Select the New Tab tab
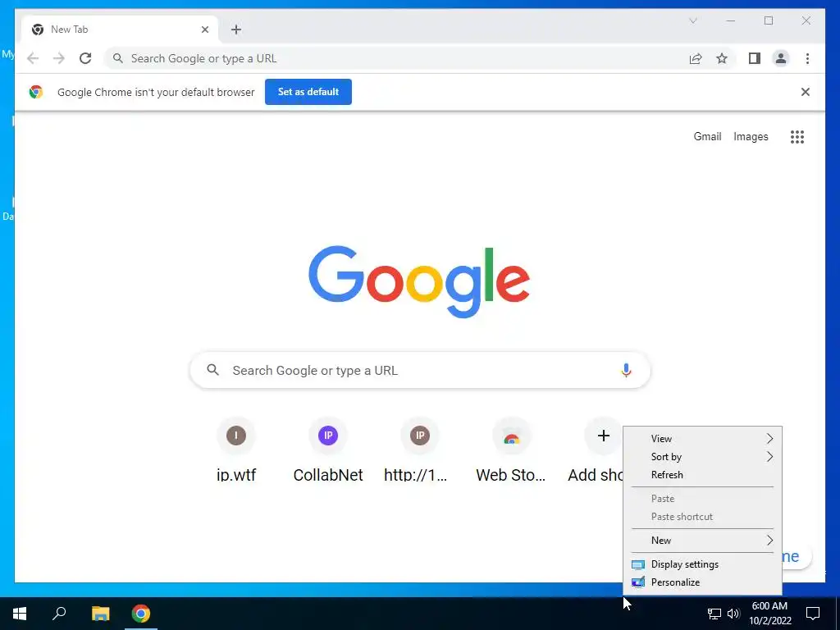The width and height of the screenshot is (840, 630). click(x=119, y=30)
